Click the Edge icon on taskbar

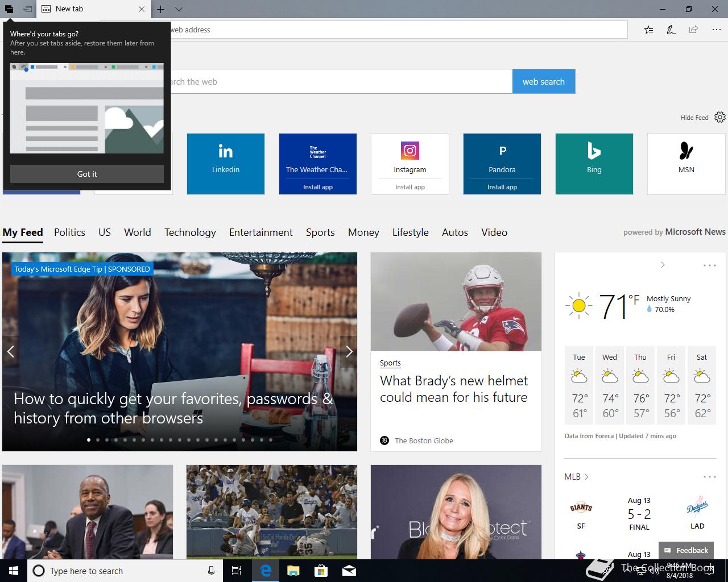(x=265, y=571)
